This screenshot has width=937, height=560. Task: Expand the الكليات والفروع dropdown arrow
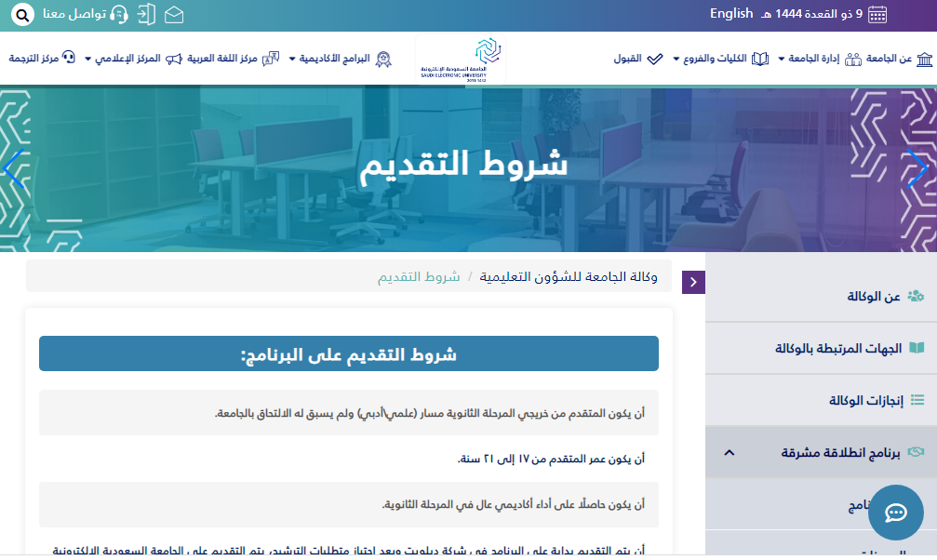[676, 60]
